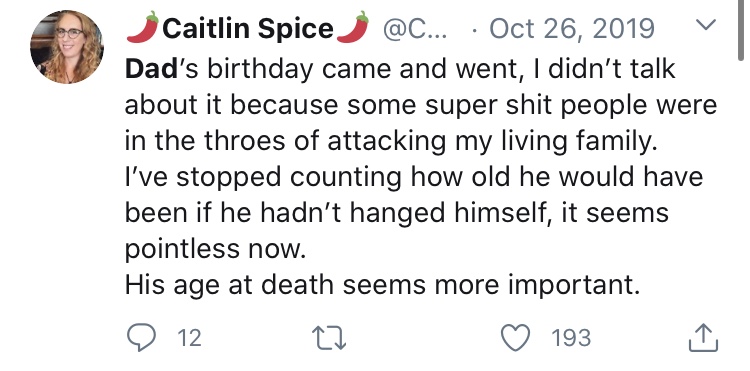Select the line 'His age at death seems more important.'
Screen dimensions: 750x371
point(382,285)
